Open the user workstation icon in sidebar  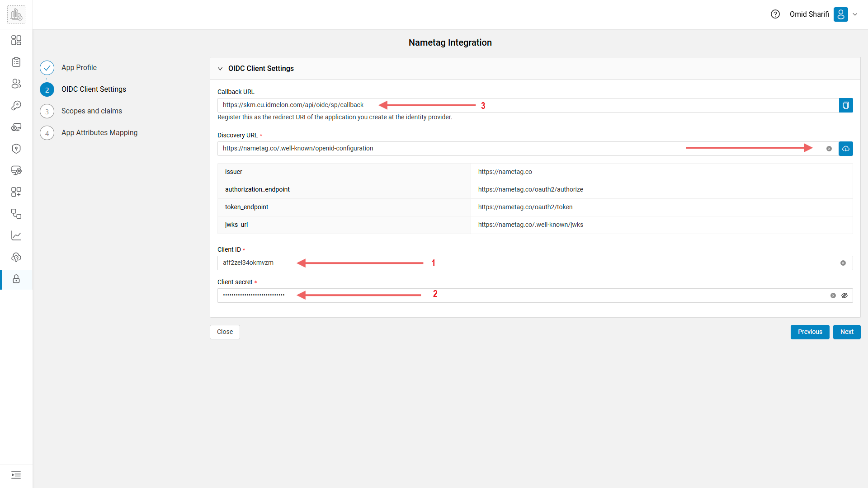[x=16, y=127]
